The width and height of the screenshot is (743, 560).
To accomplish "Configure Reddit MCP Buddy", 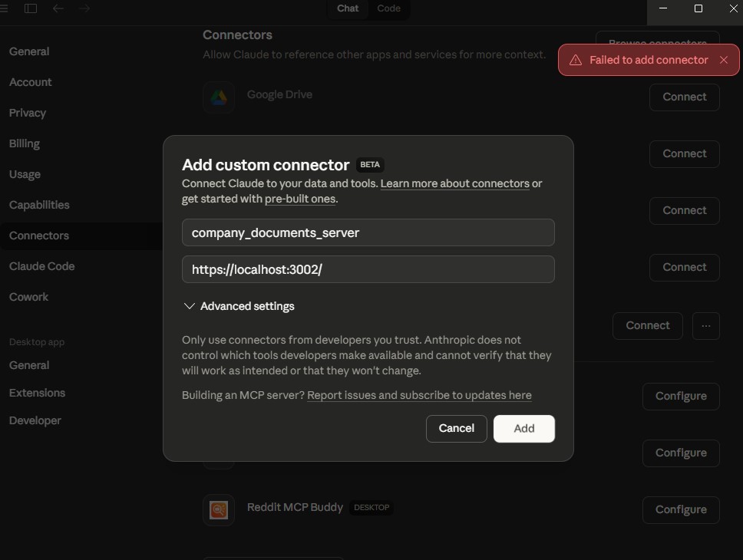I will (x=681, y=510).
